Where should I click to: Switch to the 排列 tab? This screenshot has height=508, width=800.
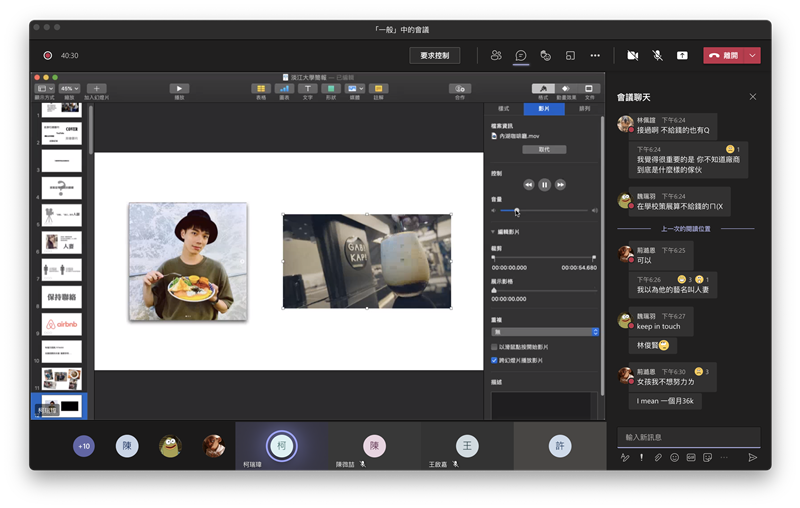(x=584, y=108)
